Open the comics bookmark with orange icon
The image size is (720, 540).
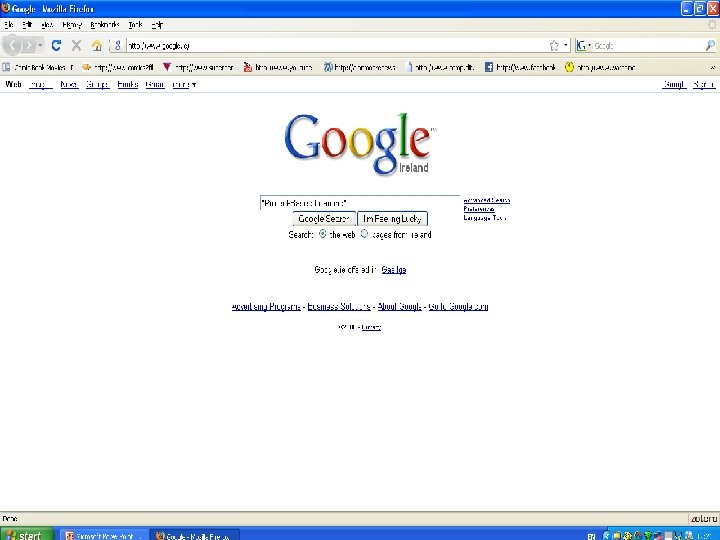point(118,68)
